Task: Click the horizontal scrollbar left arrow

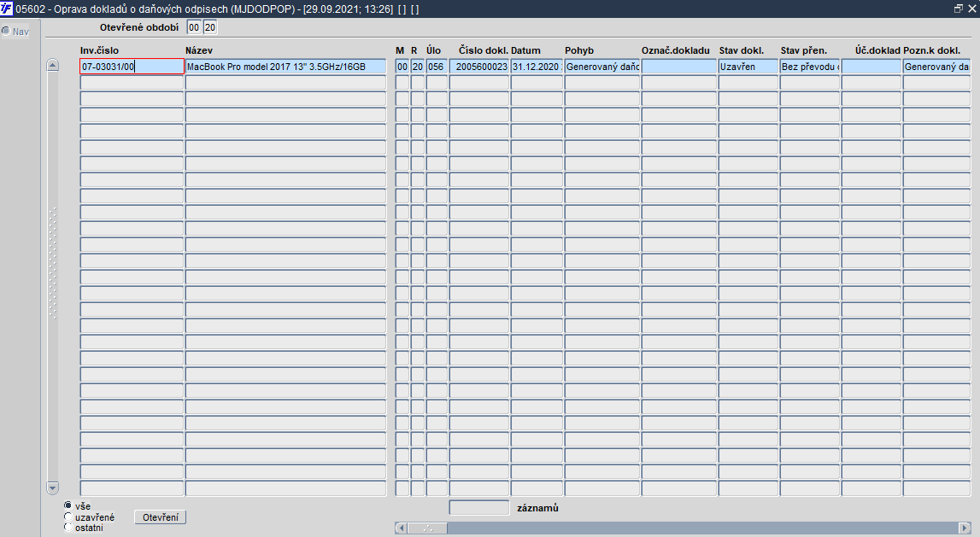Action: (x=402, y=528)
